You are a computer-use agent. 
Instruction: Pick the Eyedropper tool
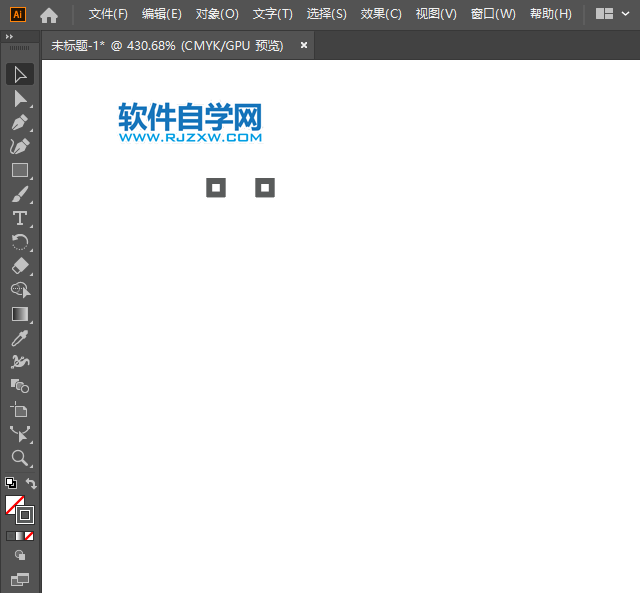20,338
